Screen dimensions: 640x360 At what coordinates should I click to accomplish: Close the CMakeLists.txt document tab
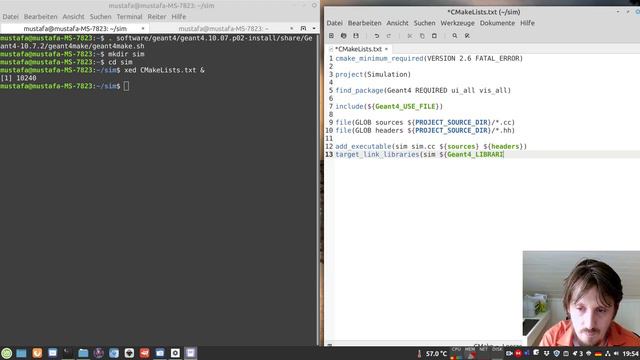coord(386,49)
